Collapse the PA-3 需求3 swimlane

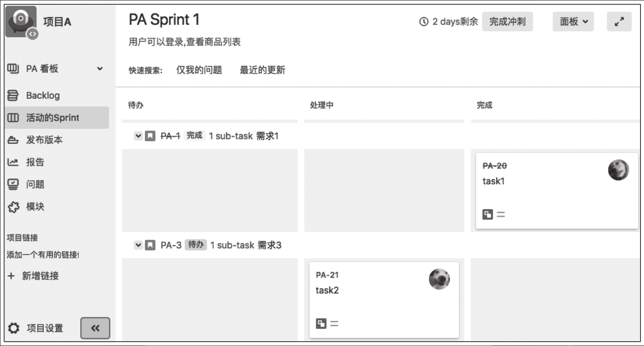coord(138,245)
